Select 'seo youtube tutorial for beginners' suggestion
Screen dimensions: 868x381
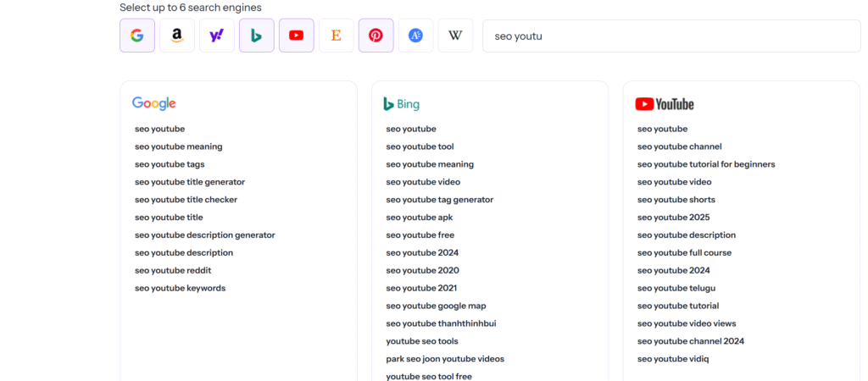[x=706, y=164]
